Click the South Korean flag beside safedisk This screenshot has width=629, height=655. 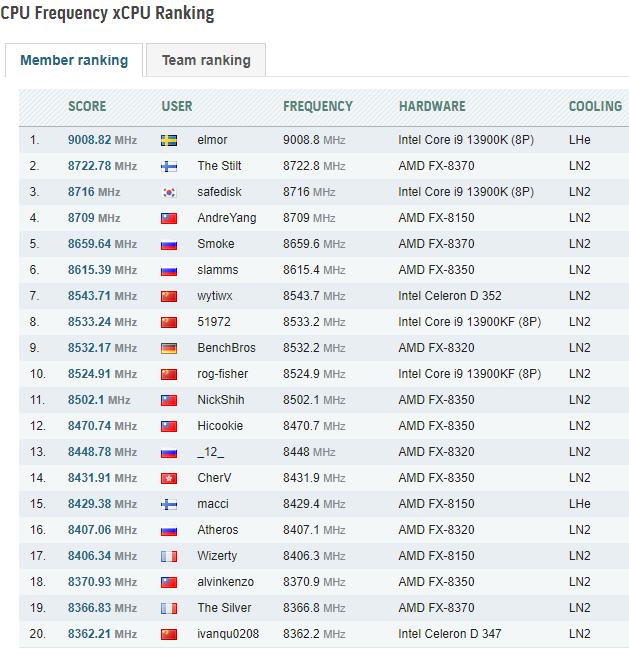(x=169, y=192)
